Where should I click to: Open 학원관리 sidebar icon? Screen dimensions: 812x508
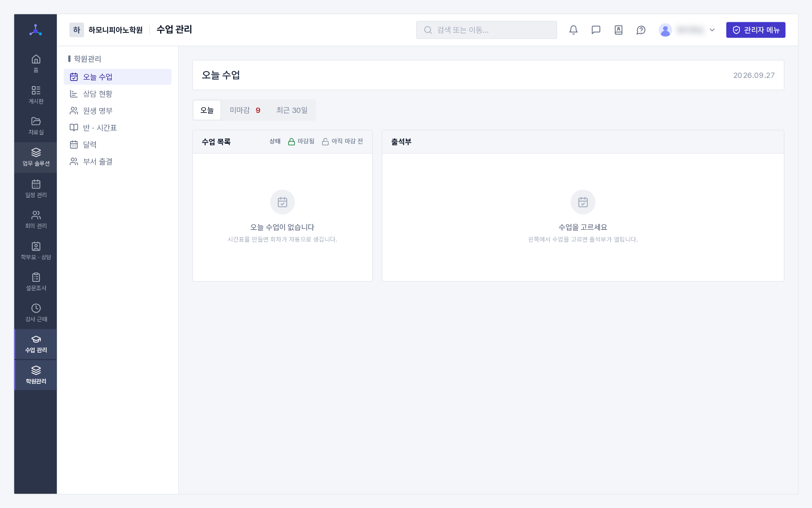36,375
